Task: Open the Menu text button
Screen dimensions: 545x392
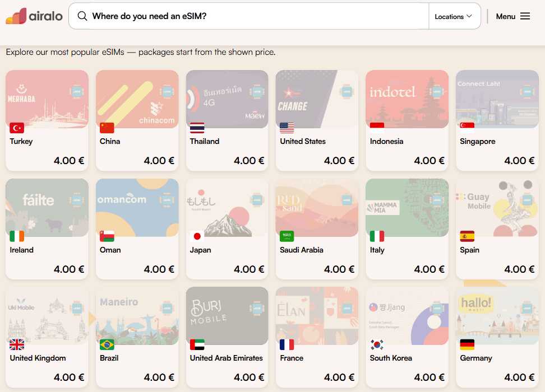Action: (505, 16)
